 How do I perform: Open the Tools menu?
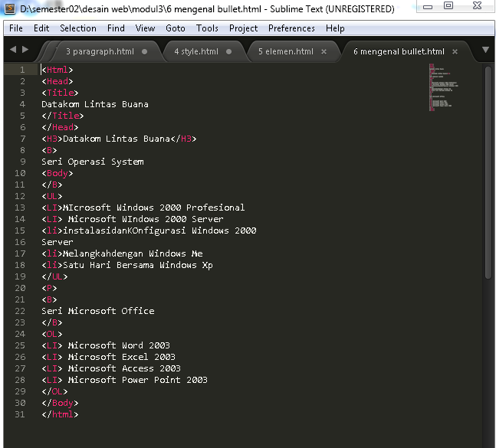[x=207, y=28]
